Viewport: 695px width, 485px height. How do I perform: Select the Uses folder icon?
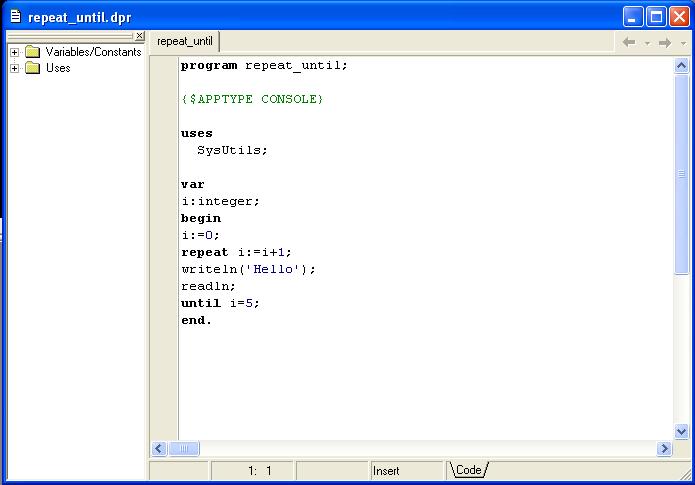[x=33, y=68]
